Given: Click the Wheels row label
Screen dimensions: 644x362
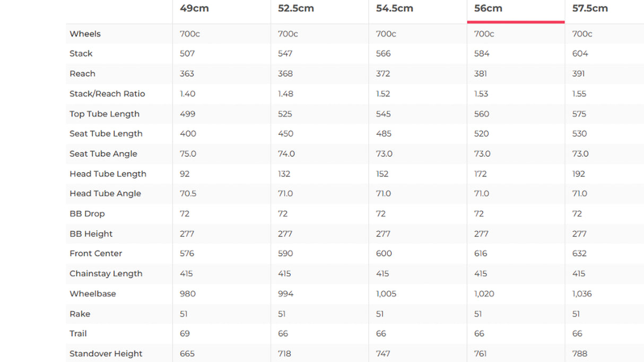Looking at the screenshot, I should [x=85, y=34].
